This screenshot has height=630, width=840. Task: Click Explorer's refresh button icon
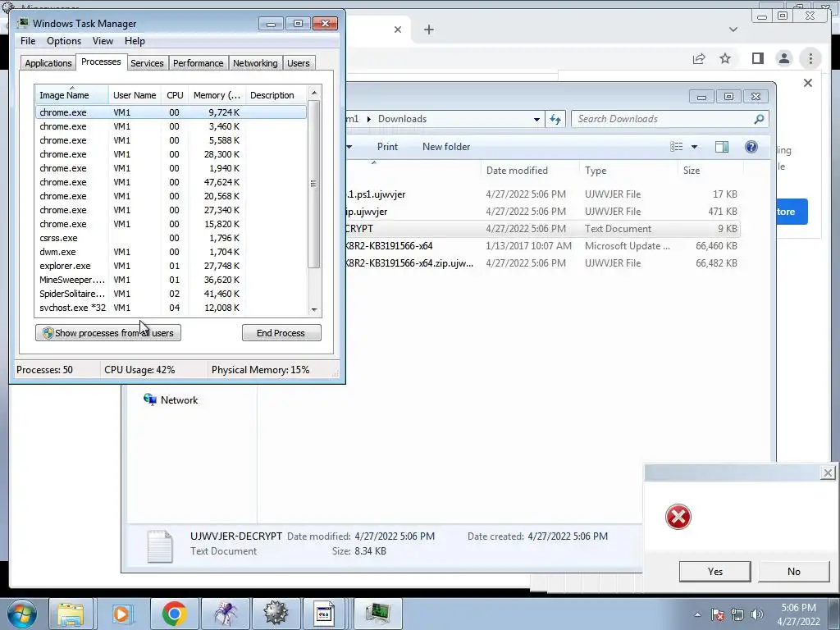click(555, 119)
